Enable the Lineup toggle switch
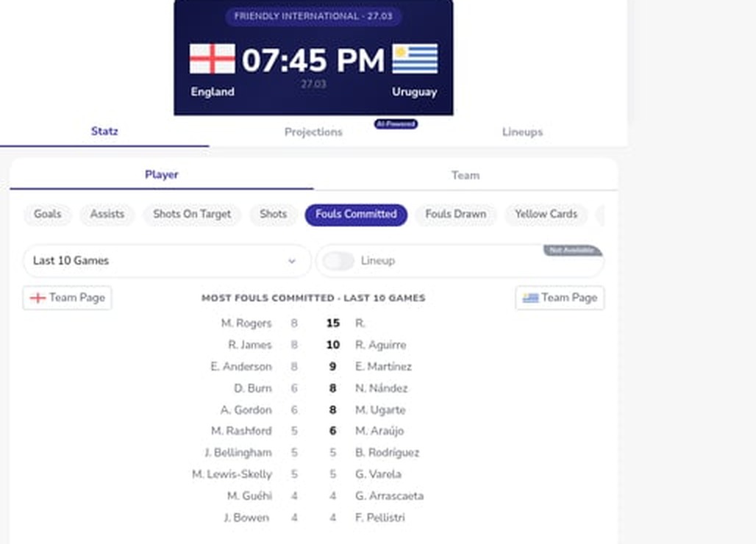756x544 pixels. click(x=339, y=260)
